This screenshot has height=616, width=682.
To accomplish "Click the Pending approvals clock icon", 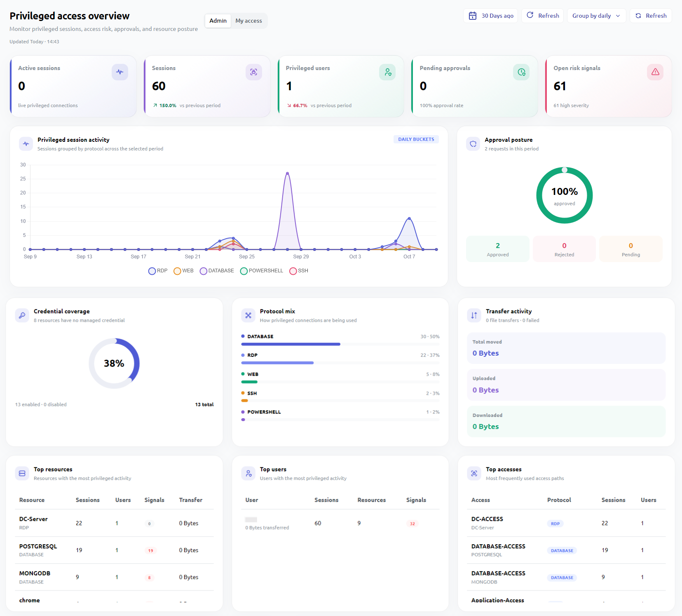I will point(521,72).
